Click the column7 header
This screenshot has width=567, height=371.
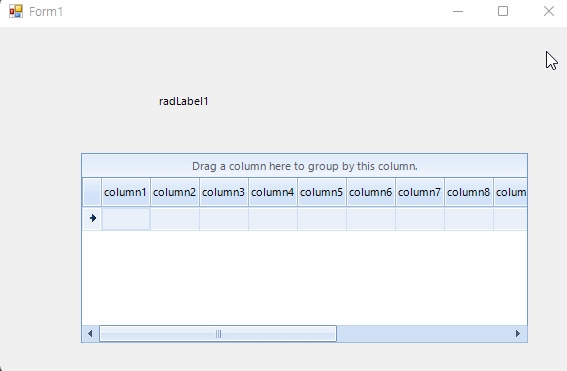[x=420, y=192]
